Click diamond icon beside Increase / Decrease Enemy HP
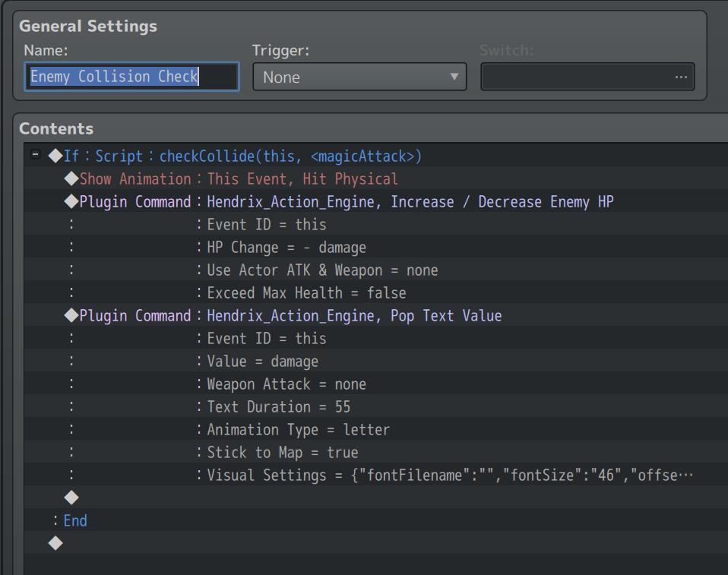Viewport: 728px width, 575px height. (x=71, y=201)
